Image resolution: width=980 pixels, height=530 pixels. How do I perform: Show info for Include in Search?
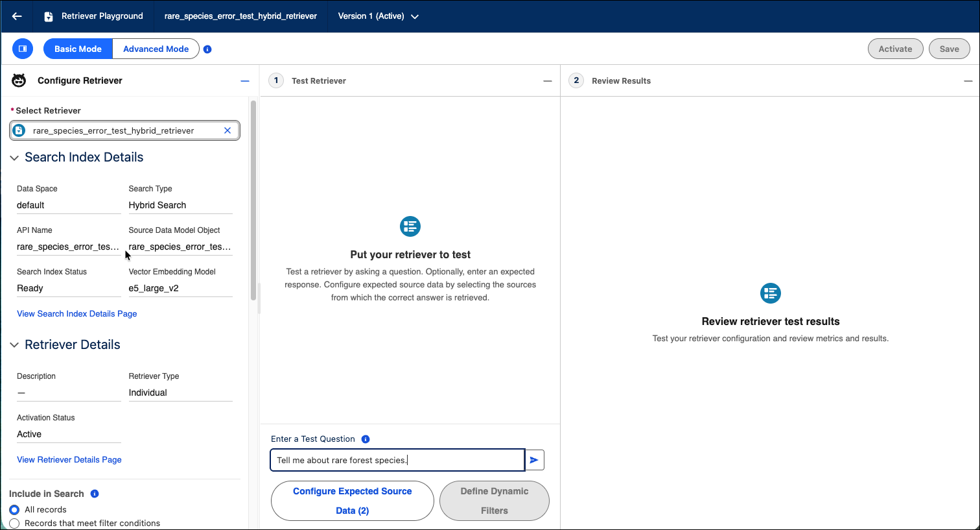click(95, 494)
